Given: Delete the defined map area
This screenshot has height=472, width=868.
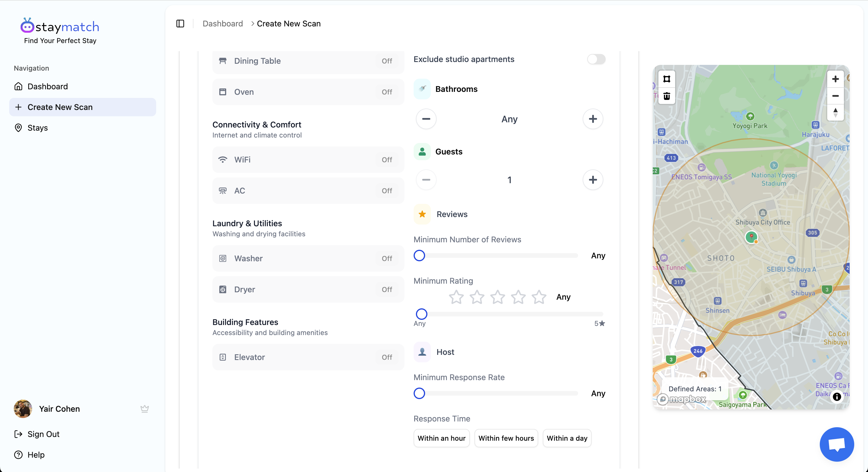Looking at the screenshot, I should click(x=666, y=96).
